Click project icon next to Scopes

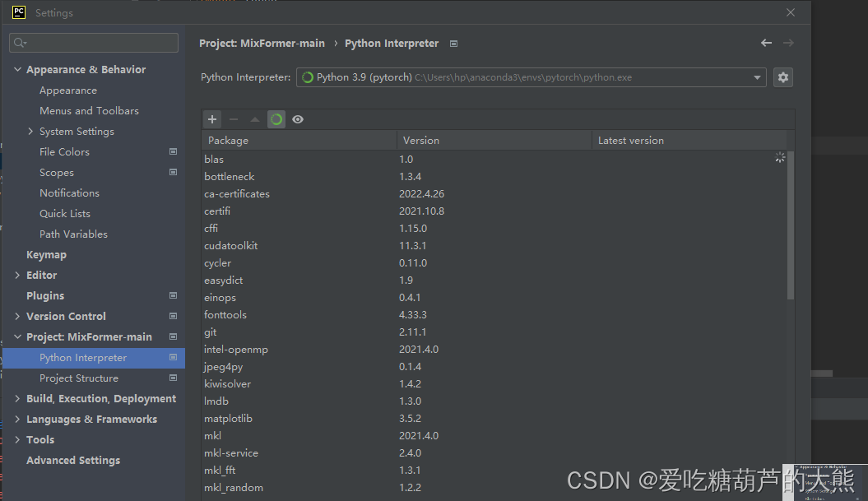click(x=174, y=172)
